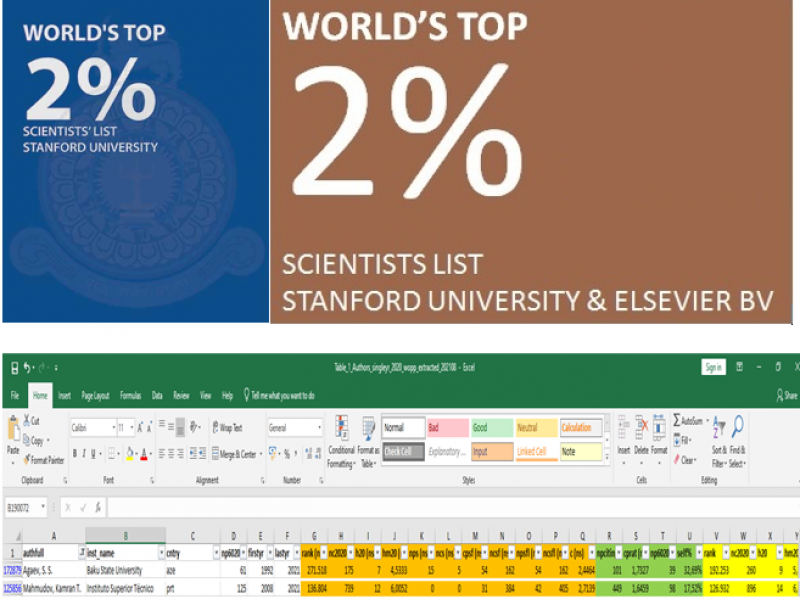Toggle Merge & Center
The image size is (800, 599).
[x=234, y=454]
